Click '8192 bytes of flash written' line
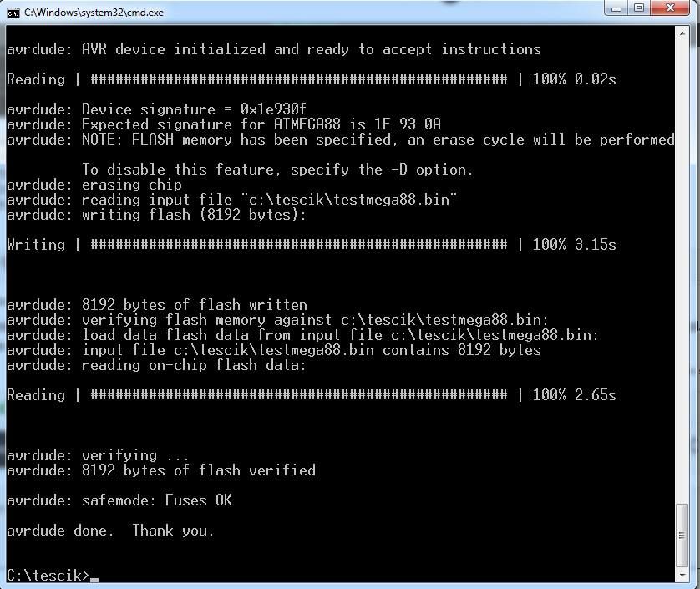The width and height of the screenshot is (700, 589). click(157, 305)
